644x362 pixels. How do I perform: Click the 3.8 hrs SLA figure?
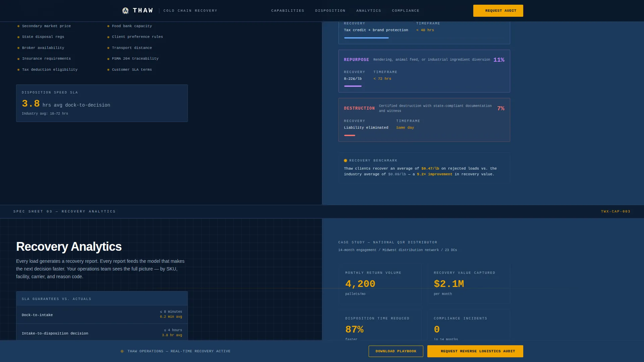click(x=31, y=104)
